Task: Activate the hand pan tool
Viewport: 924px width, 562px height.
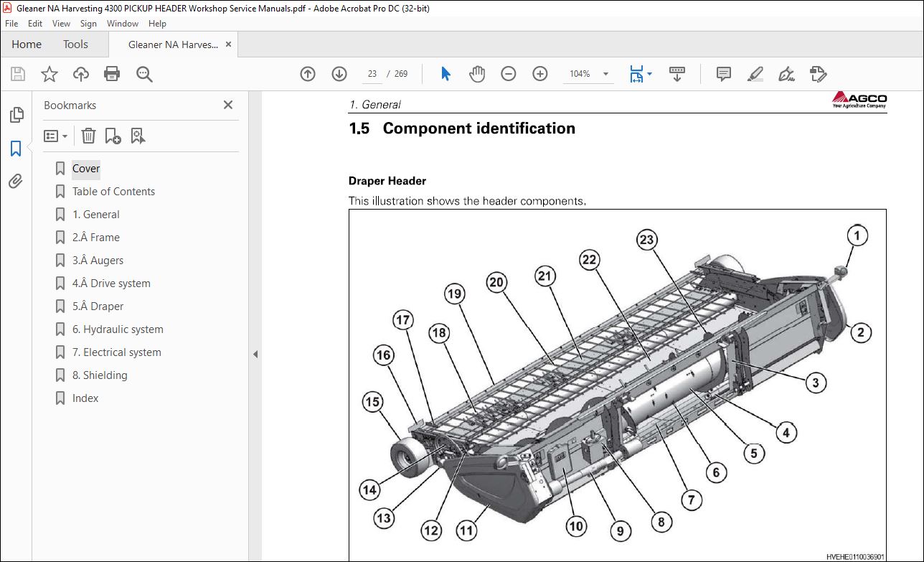Action: tap(477, 74)
